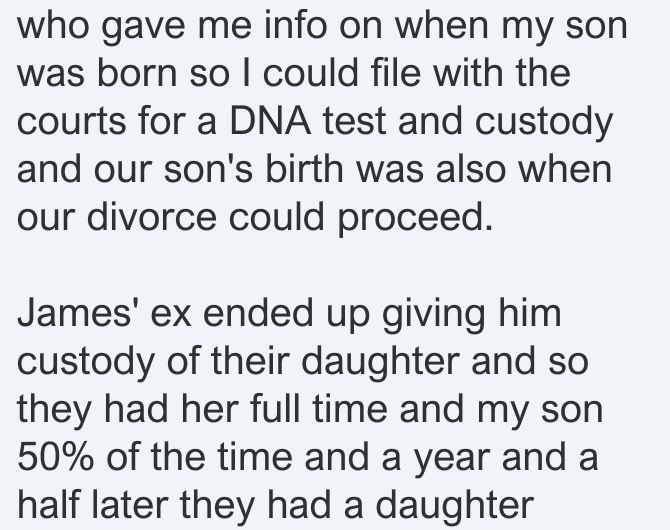Click the word "test" after DNA
The image size is (670, 530).
(355, 121)
